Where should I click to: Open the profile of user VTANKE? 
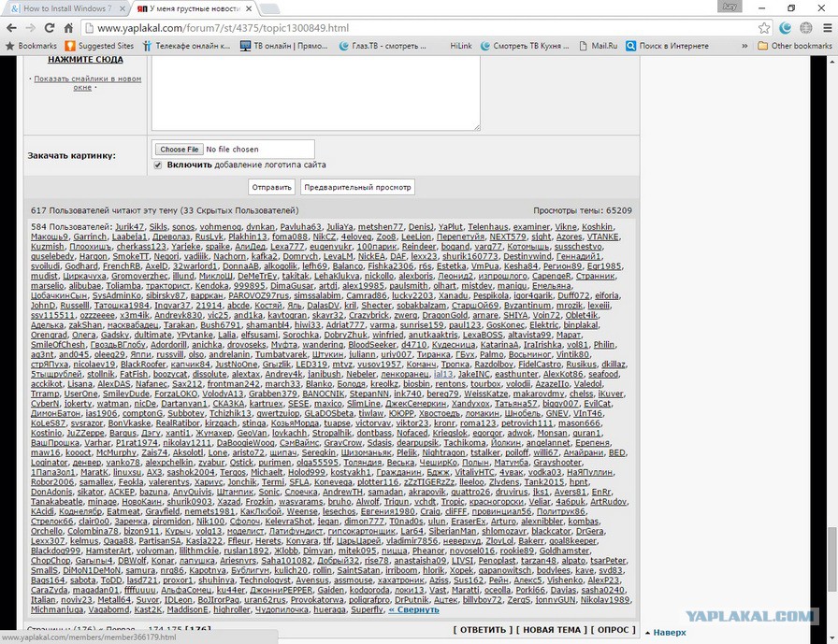click(603, 236)
